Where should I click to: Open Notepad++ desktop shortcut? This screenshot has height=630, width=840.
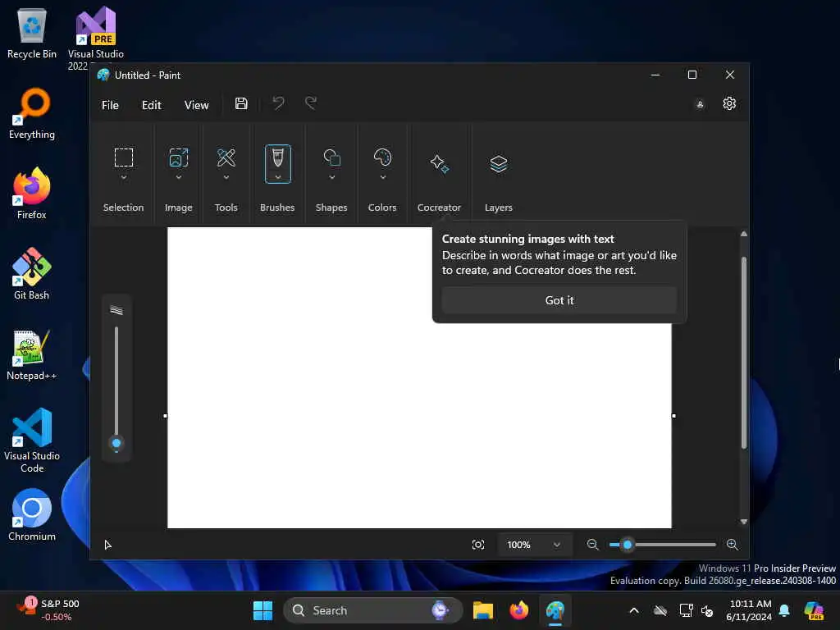[x=32, y=354]
